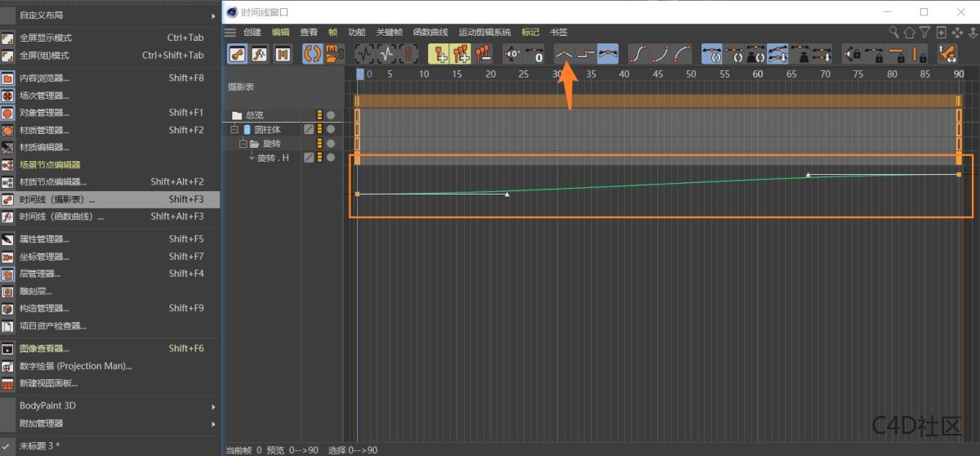Expand the 旋转 . H curve track
This screenshot has height=456, width=980.
252,157
